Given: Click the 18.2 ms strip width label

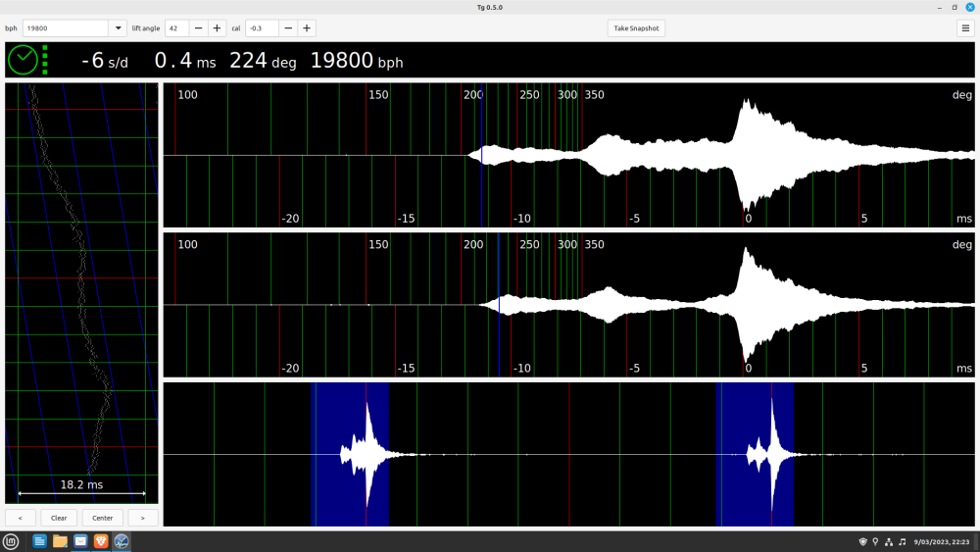Looking at the screenshot, I should point(81,484).
